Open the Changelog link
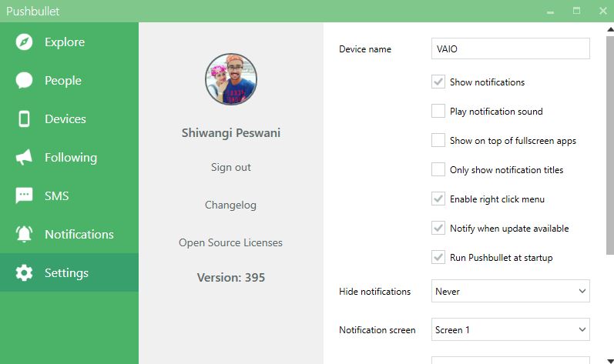This screenshot has width=614, height=364. [230, 205]
